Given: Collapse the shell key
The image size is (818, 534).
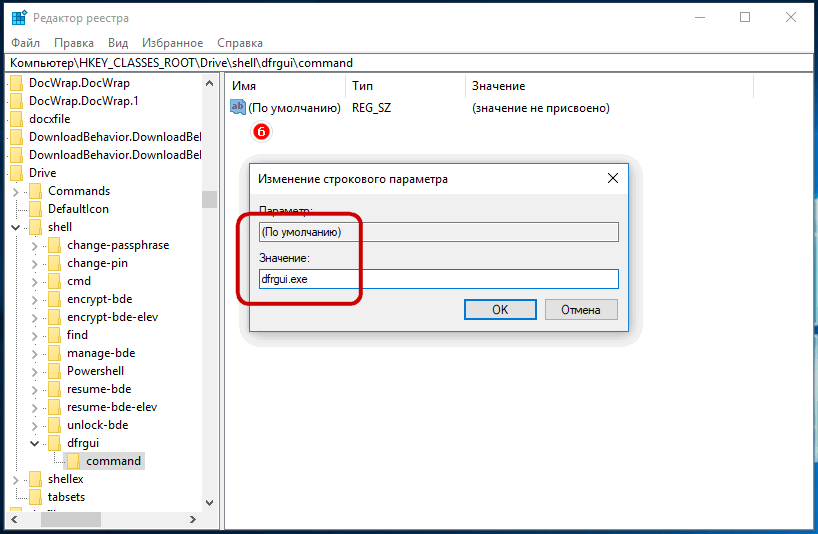Looking at the screenshot, I should [x=15, y=227].
